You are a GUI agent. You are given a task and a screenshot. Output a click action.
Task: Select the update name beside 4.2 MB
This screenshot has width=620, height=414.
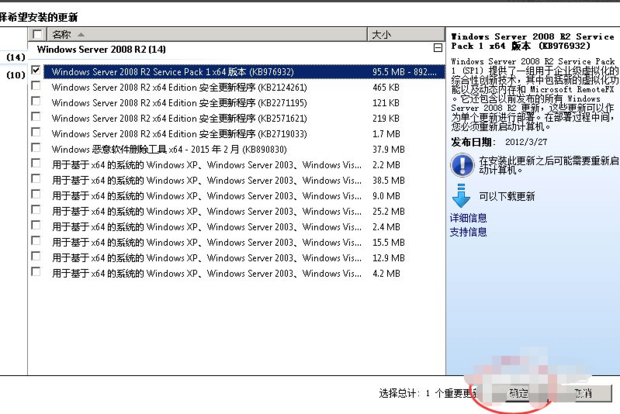point(206,273)
